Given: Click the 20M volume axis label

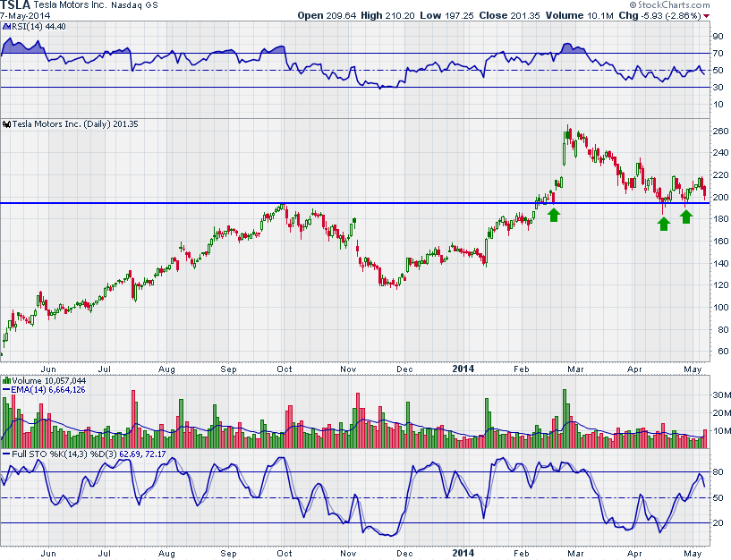Looking at the screenshot, I should (721, 412).
